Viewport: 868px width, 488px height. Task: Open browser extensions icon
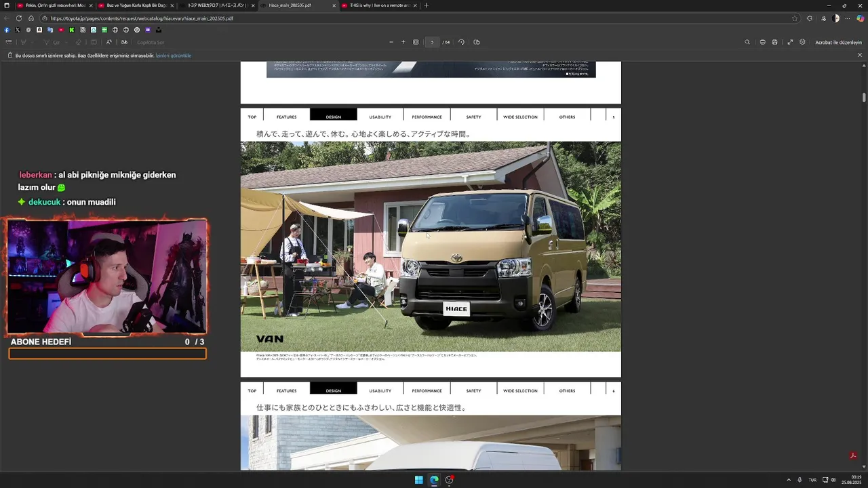pyautogui.click(x=810, y=18)
